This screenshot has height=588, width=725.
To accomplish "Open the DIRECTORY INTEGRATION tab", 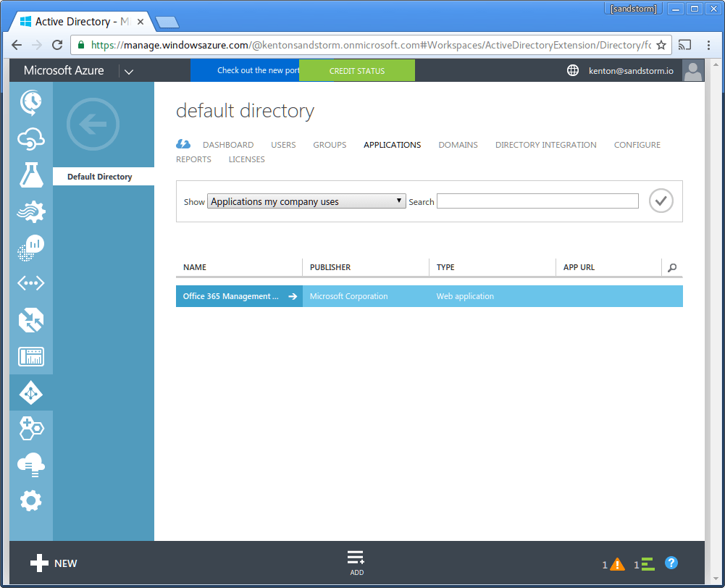I will pyautogui.click(x=545, y=145).
